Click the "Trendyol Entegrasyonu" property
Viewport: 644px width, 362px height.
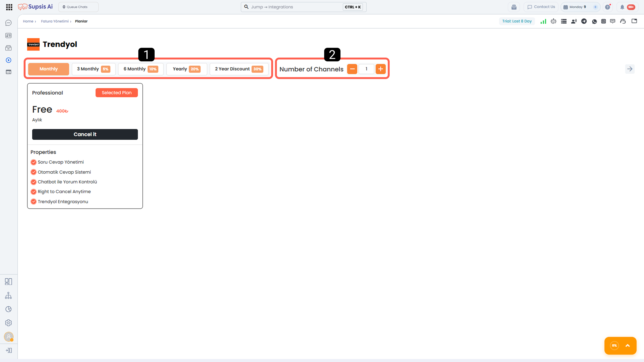tap(63, 202)
